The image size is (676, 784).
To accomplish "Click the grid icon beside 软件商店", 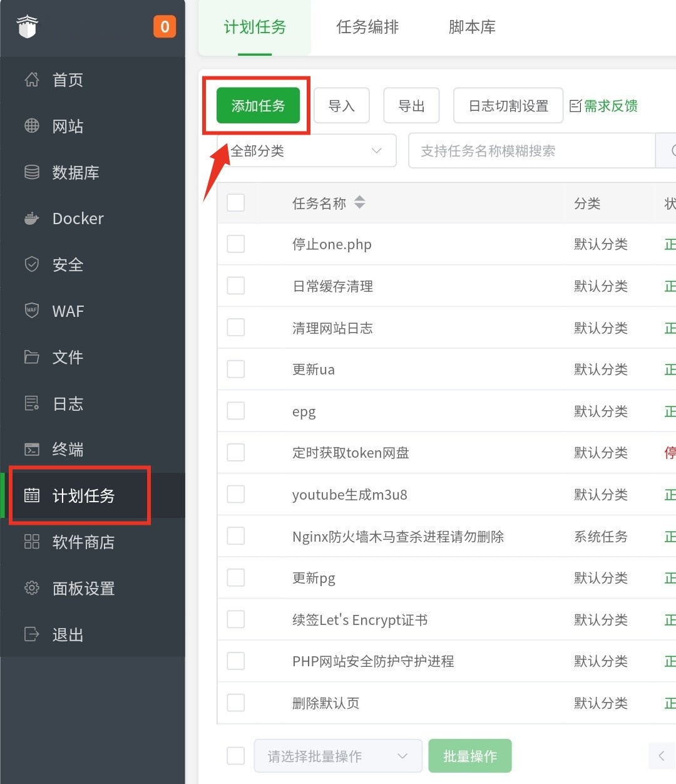I will pyautogui.click(x=32, y=542).
